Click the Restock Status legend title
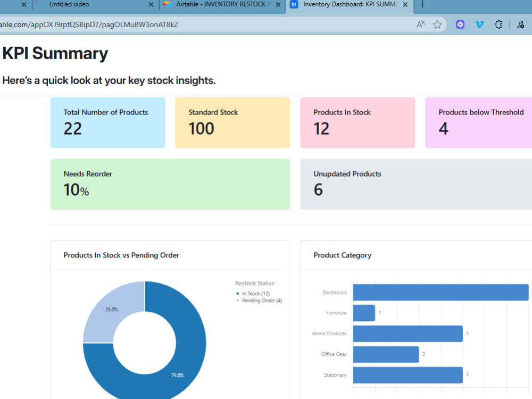 coord(254,284)
